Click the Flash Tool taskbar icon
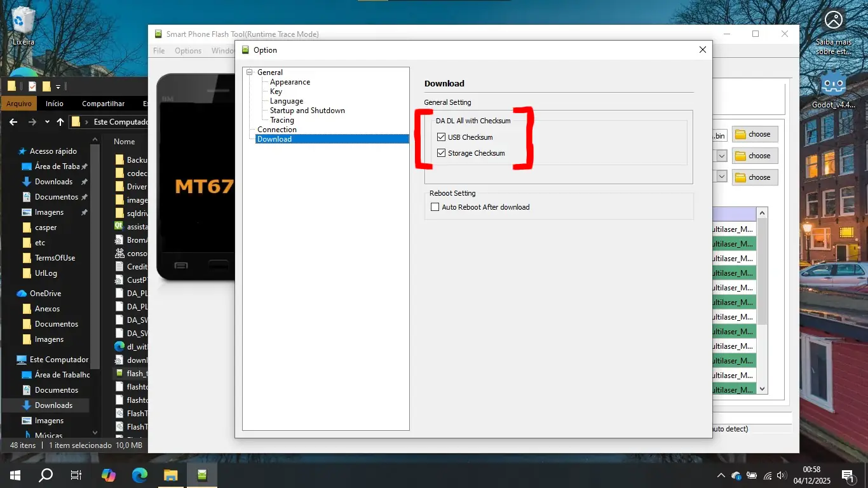868x488 pixels. click(202, 475)
